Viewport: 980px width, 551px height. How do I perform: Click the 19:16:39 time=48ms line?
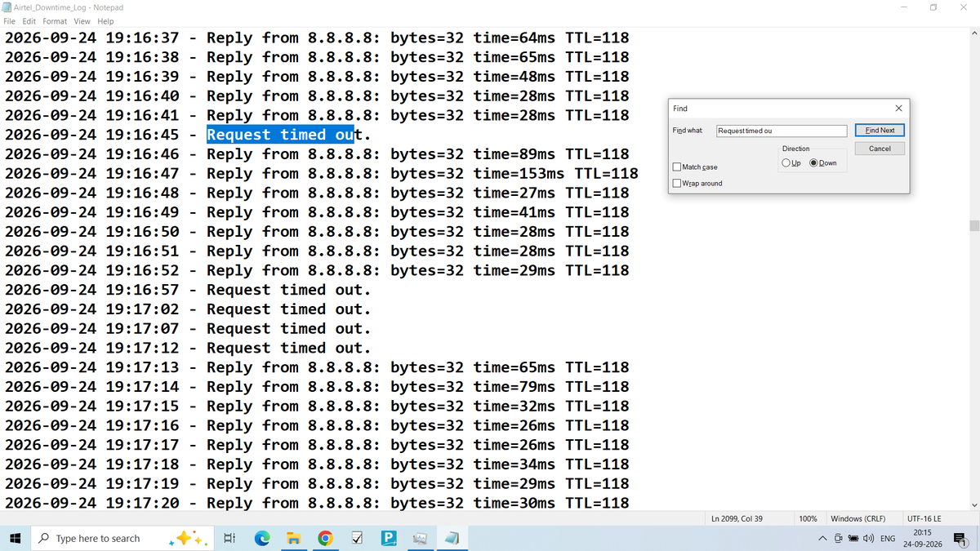(317, 77)
